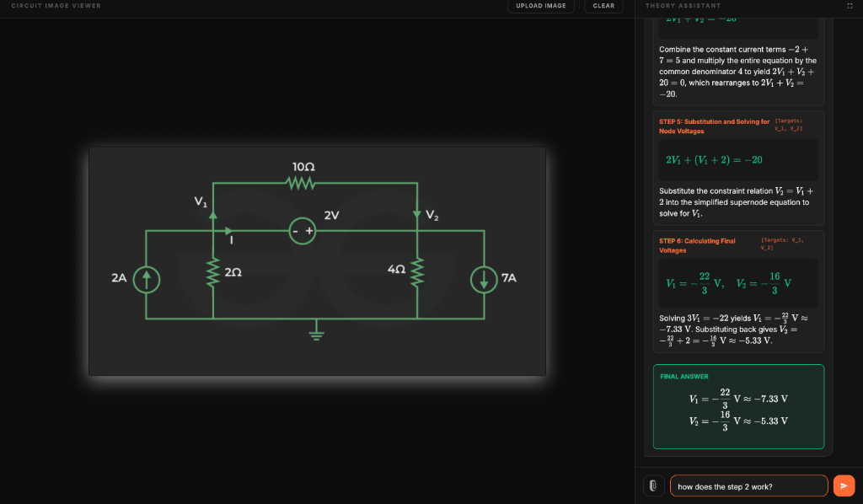Click the "STEP 5: Substitution and Solving" heading

coord(715,126)
